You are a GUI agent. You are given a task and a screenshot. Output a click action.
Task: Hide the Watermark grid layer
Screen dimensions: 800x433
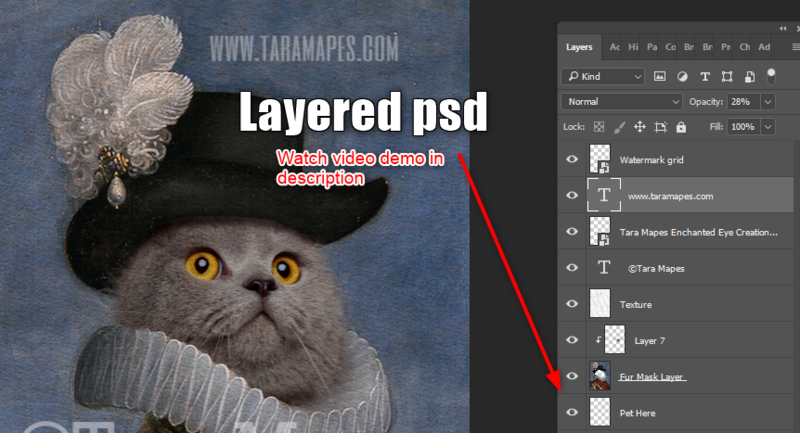[572, 159]
